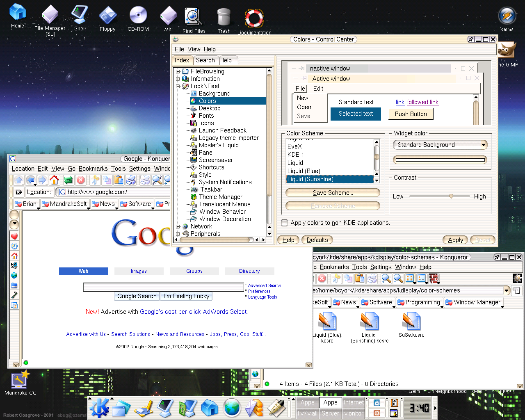Screen dimensions: 525x420
Task: Open the Mandrake CC desktop icon
Action: pos(20,379)
